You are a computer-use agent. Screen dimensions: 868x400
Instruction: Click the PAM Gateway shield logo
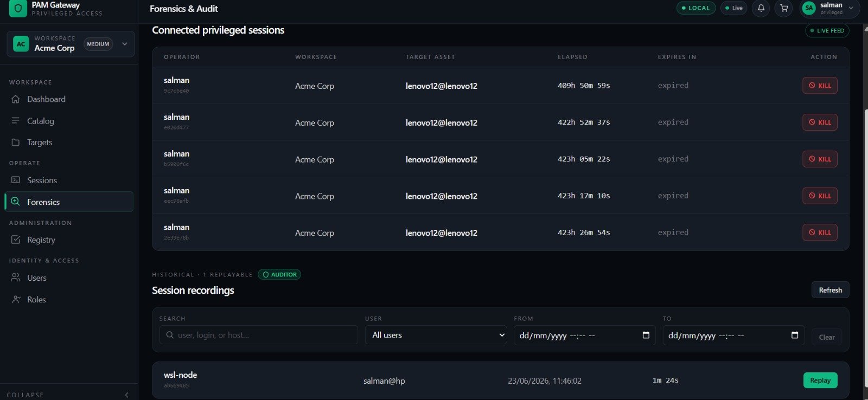click(x=18, y=9)
